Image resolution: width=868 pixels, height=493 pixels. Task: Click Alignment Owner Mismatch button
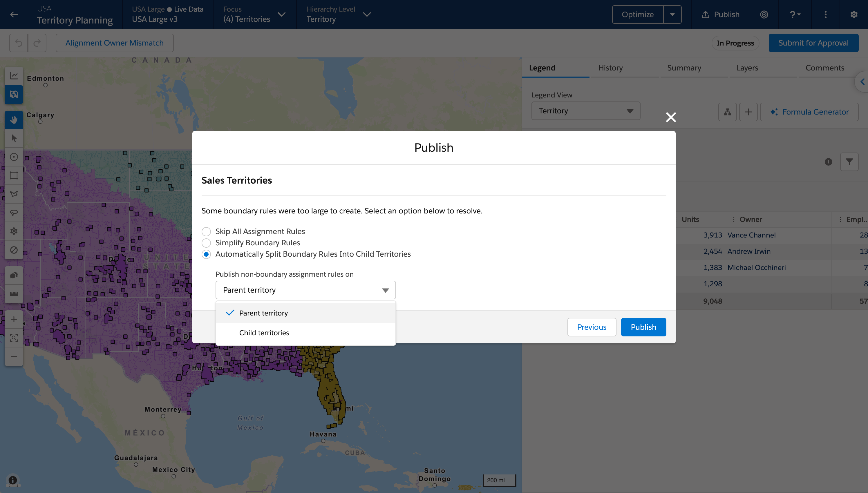115,43
